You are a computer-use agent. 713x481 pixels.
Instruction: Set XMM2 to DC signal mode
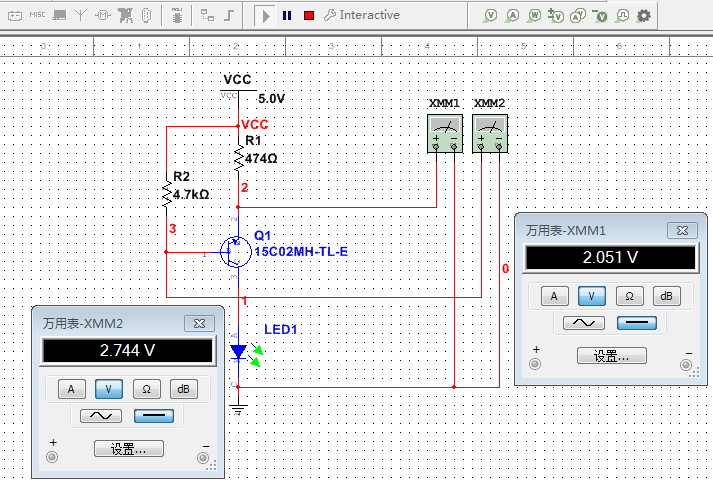(154, 416)
